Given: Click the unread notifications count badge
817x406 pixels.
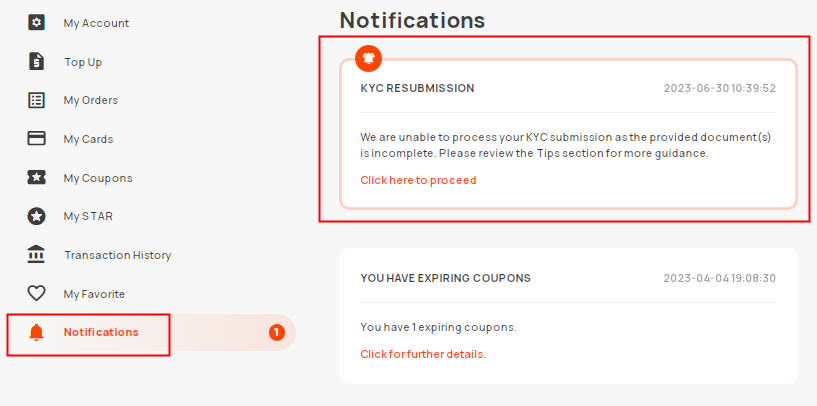Looking at the screenshot, I should (277, 333).
